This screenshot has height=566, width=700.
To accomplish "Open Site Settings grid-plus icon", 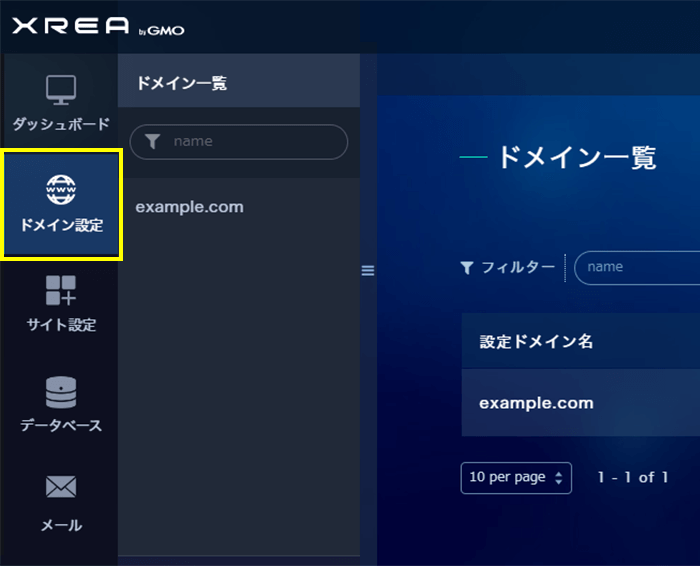I will (61, 291).
